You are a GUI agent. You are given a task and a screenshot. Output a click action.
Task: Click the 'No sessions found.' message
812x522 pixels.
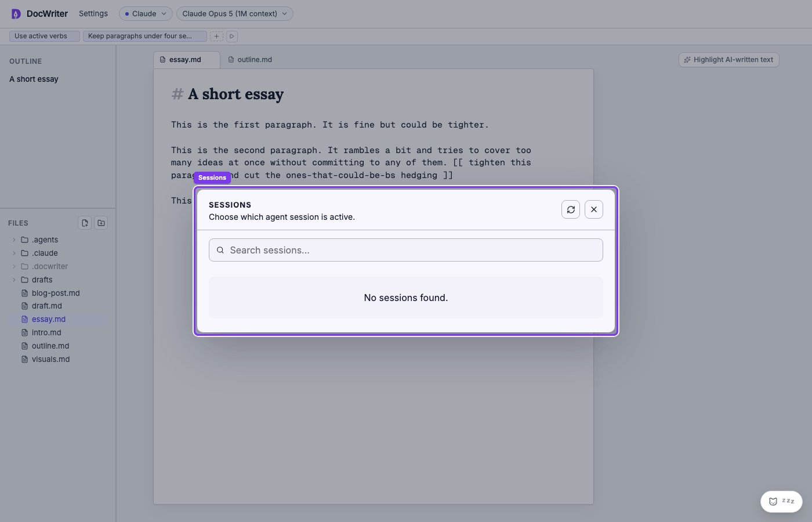[x=406, y=298]
